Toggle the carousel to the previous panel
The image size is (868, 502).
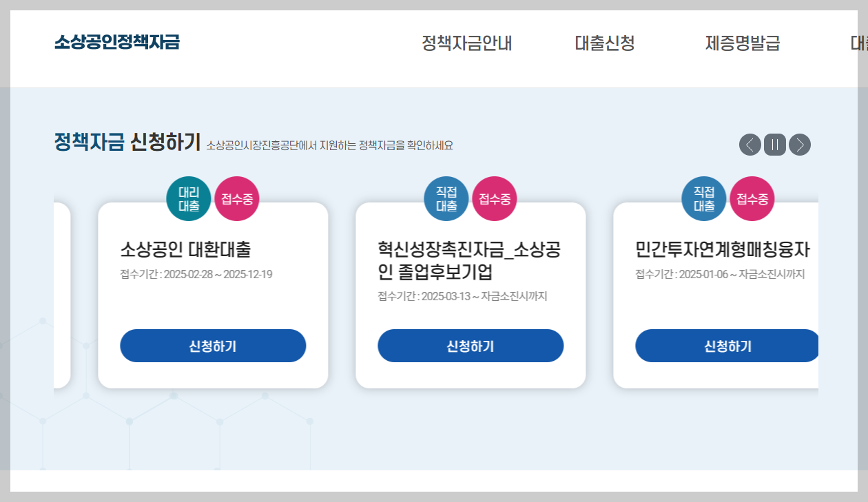pyautogui.click(x=749, y=145)
